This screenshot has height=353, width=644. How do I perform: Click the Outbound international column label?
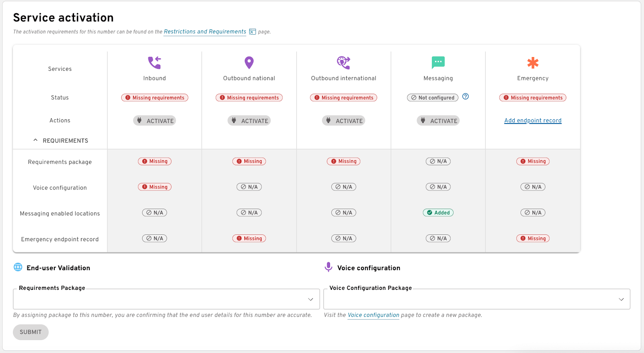point(344,78)
